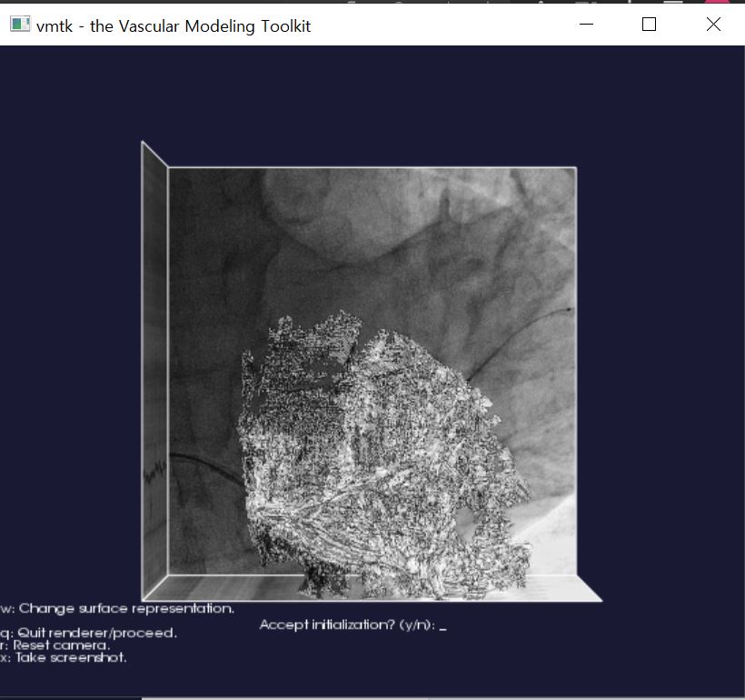Close the vmtk Vascular Modeling Toolkit window
The image size is (745, 700).
click(x=713, y=25)
